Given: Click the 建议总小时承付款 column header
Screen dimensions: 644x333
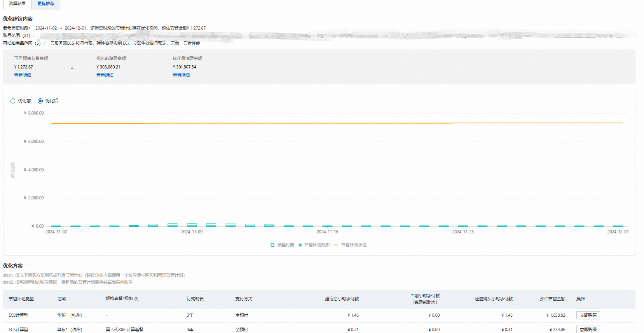Looking at the screenshot, I should pyautogui.click(x=342, y=299).
